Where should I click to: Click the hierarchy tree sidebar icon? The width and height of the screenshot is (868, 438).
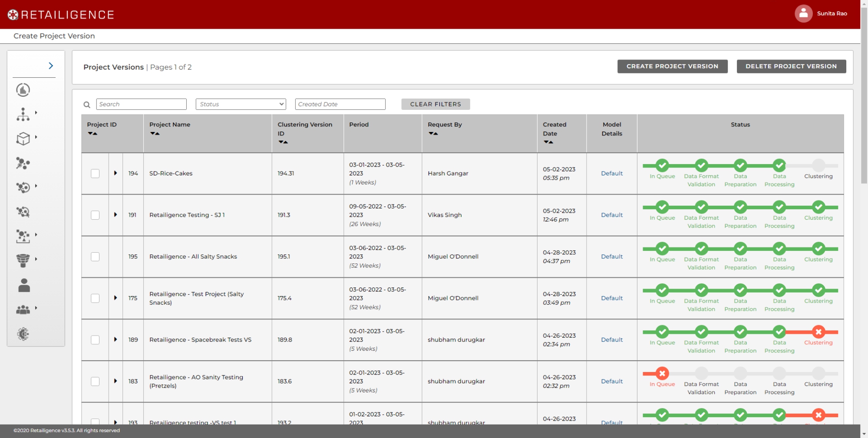coord(23,114)
